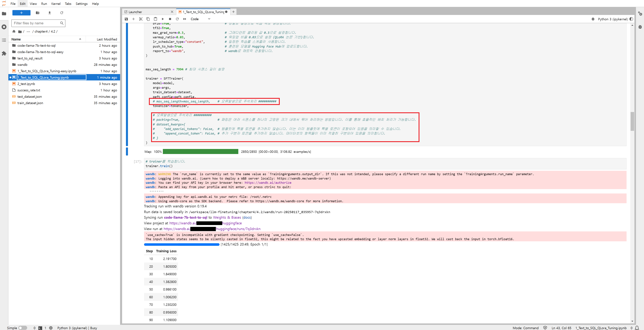This screenshot has width=644, height=330.
Task: Open the Extension Manager puzzle icon
Action: [4, 53]
